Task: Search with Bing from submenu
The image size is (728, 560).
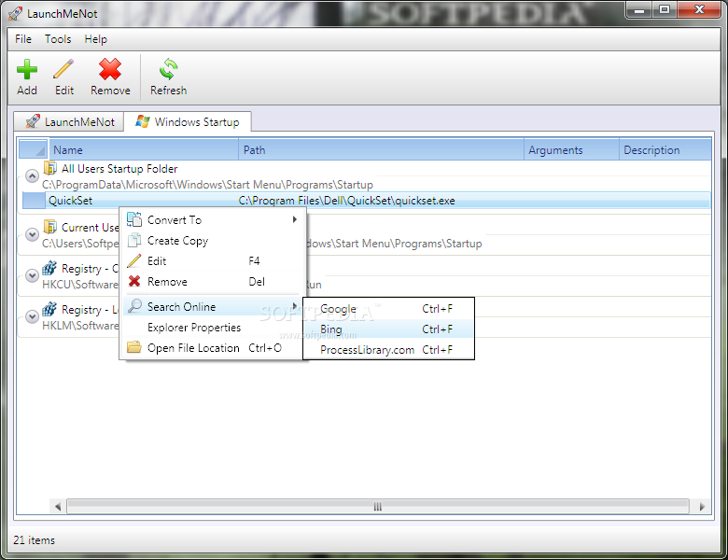Action: click(388, 329)
